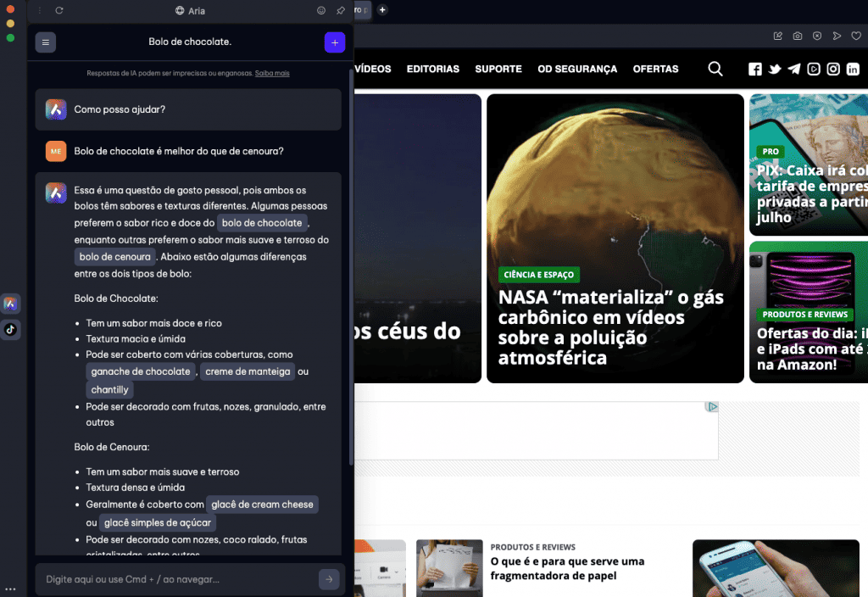Open the site's Telegram icon

coord(793,69)
